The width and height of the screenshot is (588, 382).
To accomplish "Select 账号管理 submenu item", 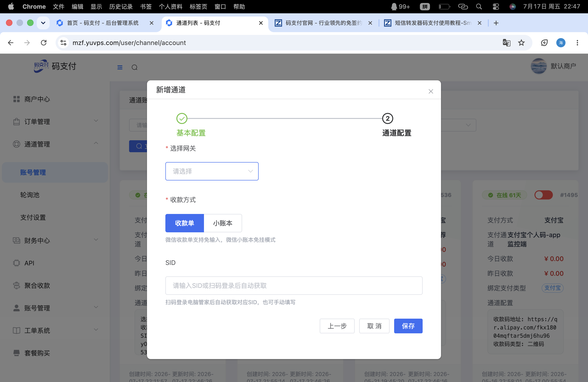I will click(55, 172).
